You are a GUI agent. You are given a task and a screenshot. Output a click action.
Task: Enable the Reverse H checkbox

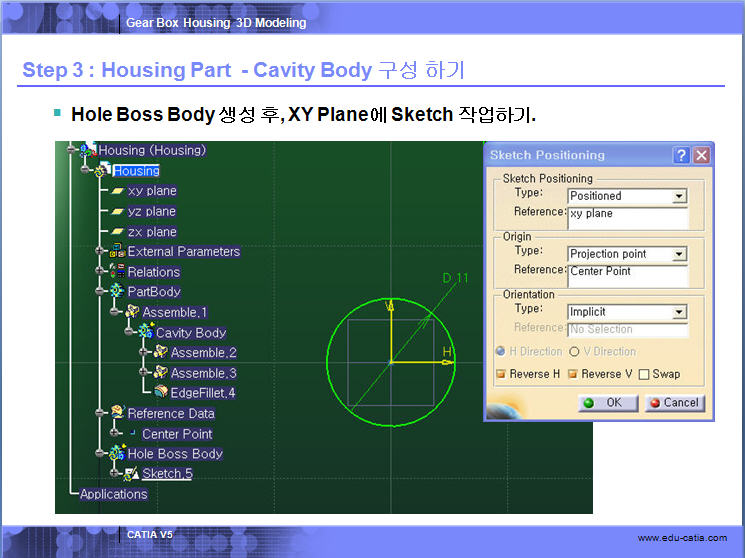pos(501,375)
